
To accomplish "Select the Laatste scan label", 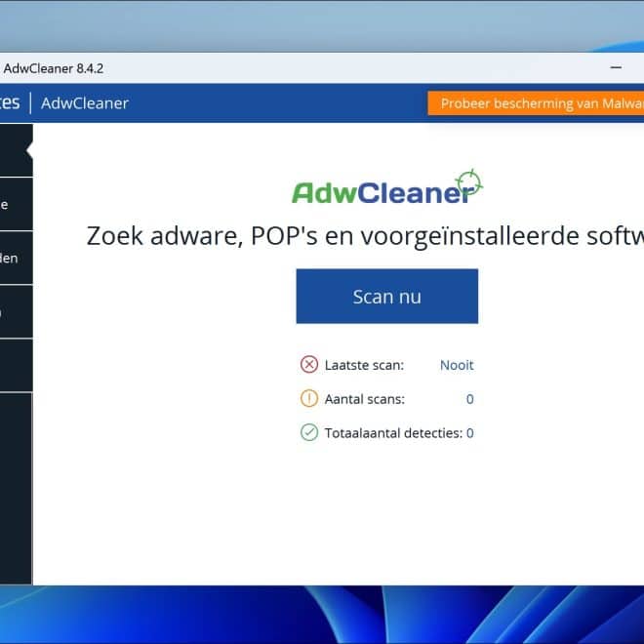I will (x=364, y=365).
